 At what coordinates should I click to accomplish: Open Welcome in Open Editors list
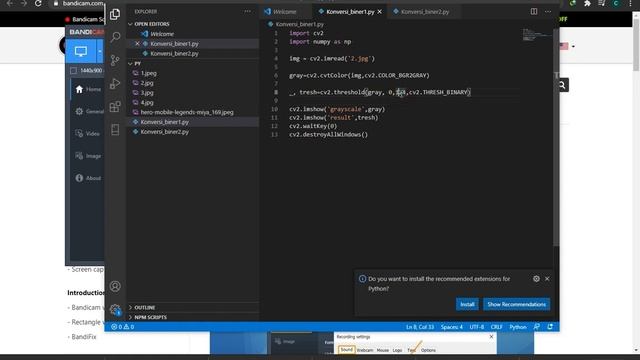pyautogui.click(x=162, y=34)
